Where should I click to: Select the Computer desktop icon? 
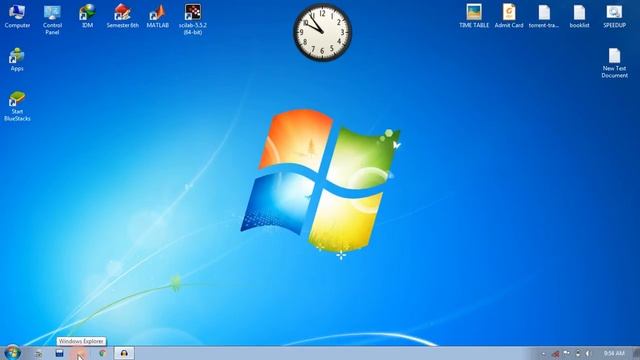[17, 16]
